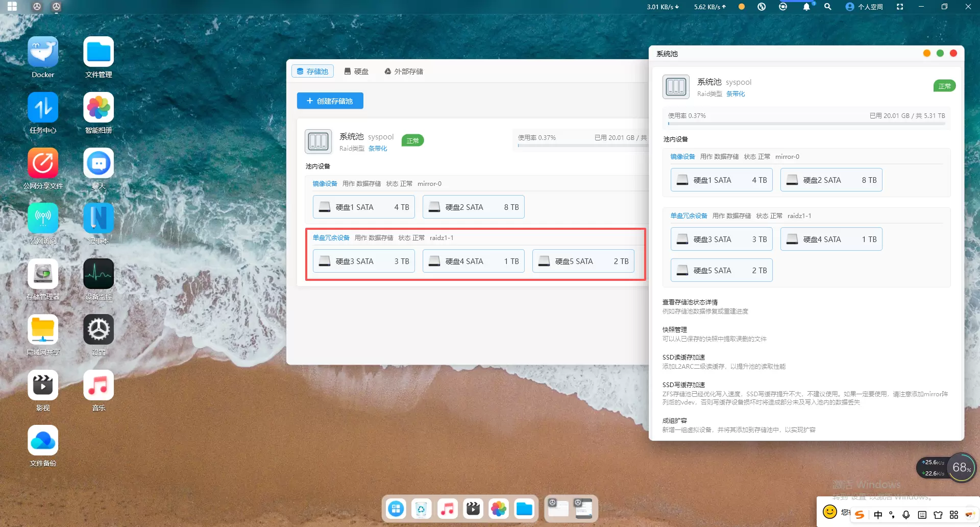Switch to the 外部存储 tab
This screenshot has height=527, width=980.
click(404, 71)
